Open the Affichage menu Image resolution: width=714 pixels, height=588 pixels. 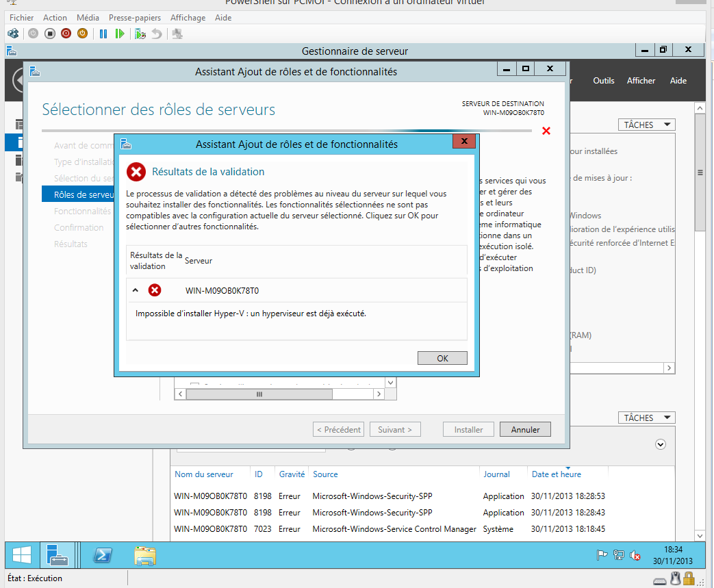tap(188, 18)
